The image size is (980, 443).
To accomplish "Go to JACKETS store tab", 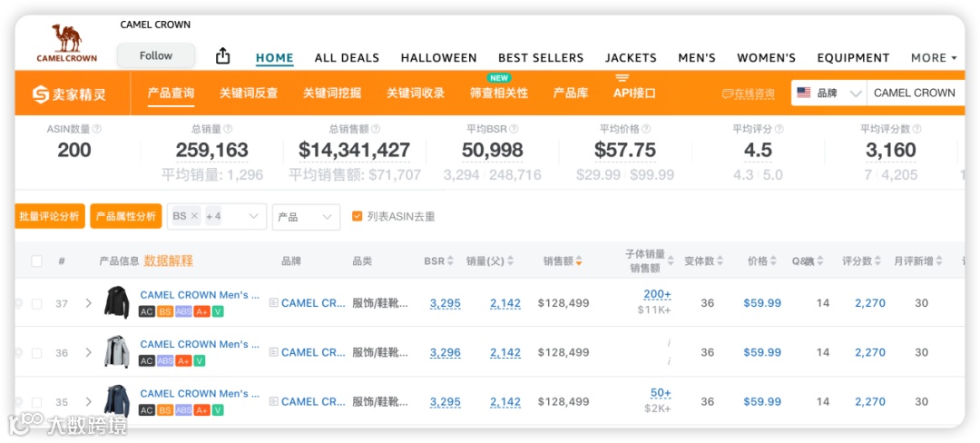I will (x=631, y=57).
